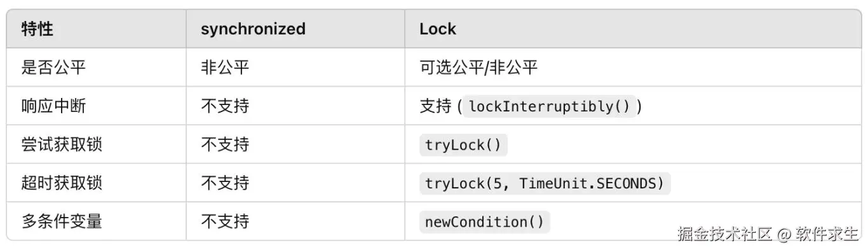This screenshot has width=868, height=252.
Task: Click the 软件求生 author name watermark
Action: 828,234
